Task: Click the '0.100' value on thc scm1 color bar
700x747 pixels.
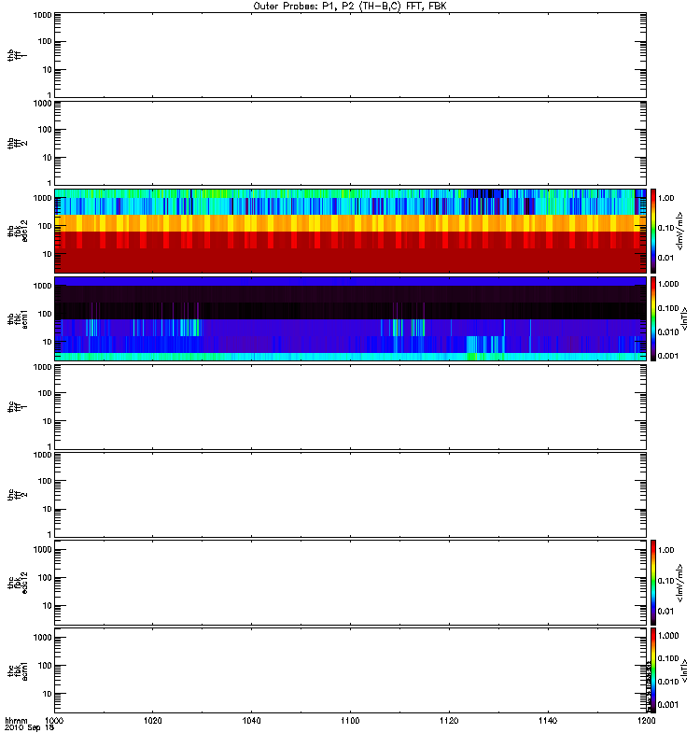Action: pos(668,658)
